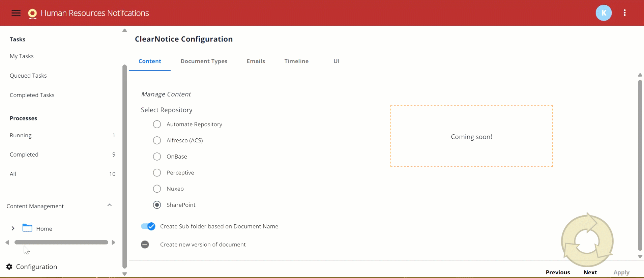
Task: Toggle Create new version of document
Action: coord(145,245)
